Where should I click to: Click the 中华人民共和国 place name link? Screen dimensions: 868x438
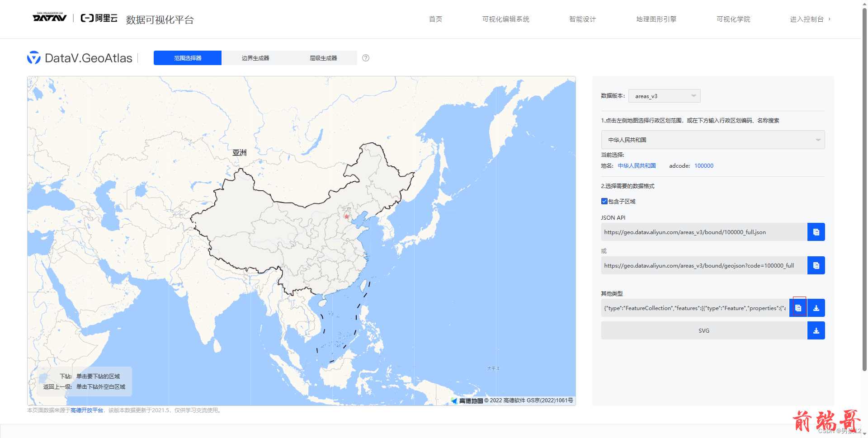[x=637, y=166]
